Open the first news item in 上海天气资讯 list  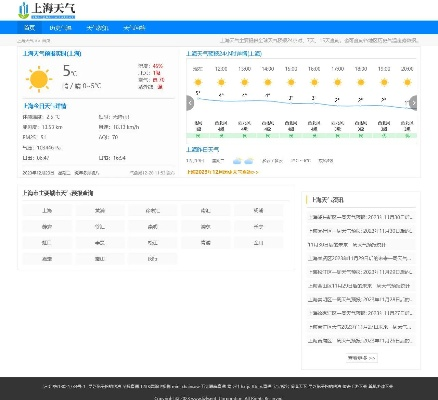tap(360, 217)
